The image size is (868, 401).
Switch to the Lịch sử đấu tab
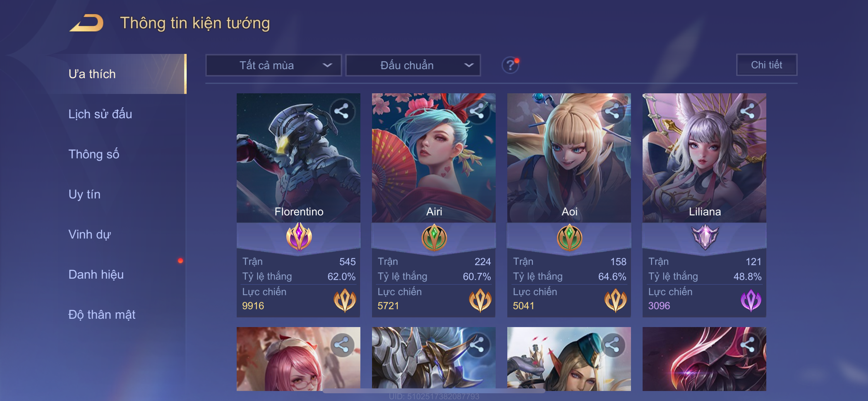tap(100, 114)
